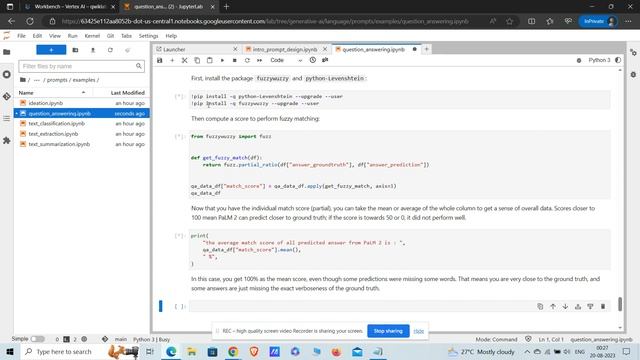640x360 pixels.
Task: Duplicate the active cell icon
Action: click(x=540, y=307)
